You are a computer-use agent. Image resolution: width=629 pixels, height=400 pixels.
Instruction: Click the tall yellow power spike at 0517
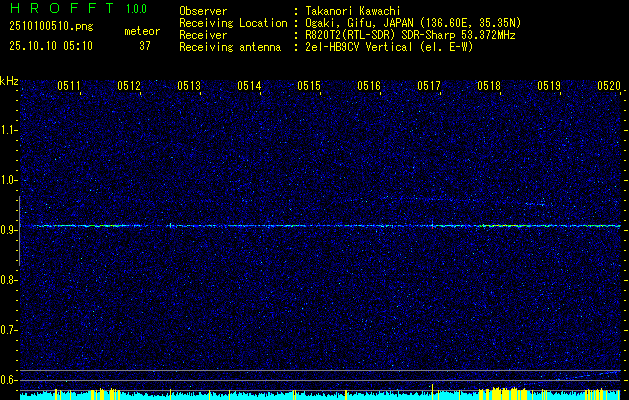(x=432, y=392)
